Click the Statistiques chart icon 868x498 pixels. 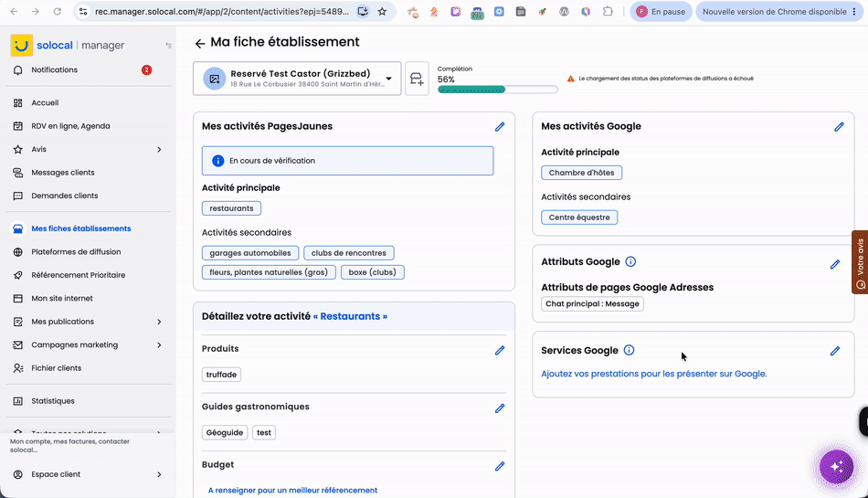click(17, 401)
